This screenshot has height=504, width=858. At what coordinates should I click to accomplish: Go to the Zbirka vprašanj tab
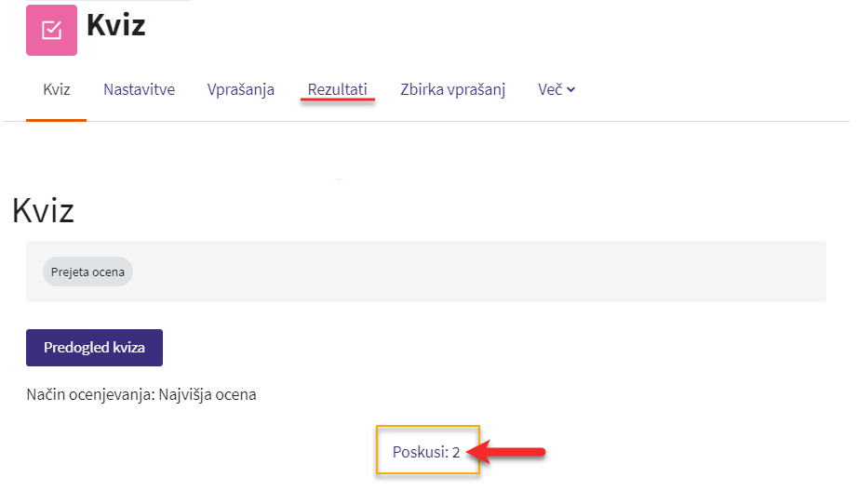click(452, 89)
